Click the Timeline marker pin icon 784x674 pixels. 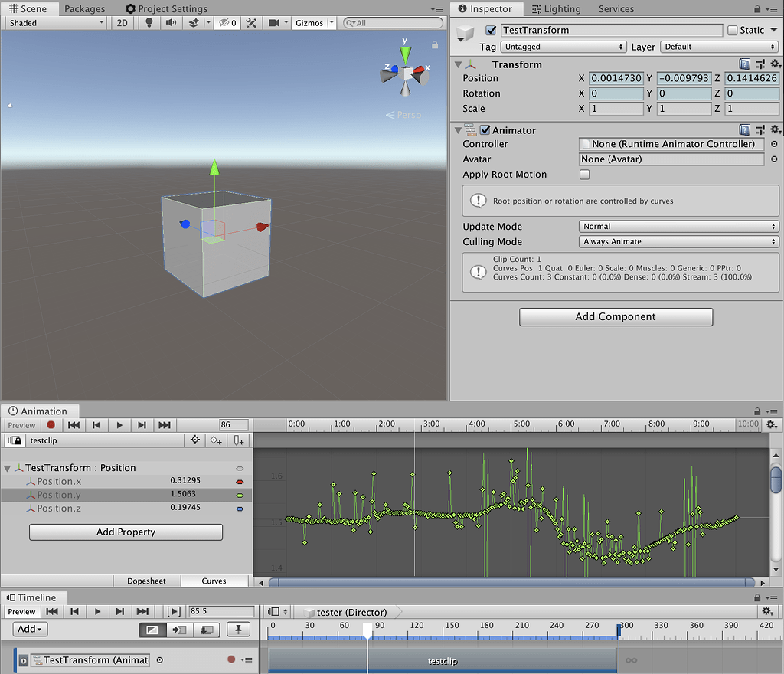click(x=238, y=630)
